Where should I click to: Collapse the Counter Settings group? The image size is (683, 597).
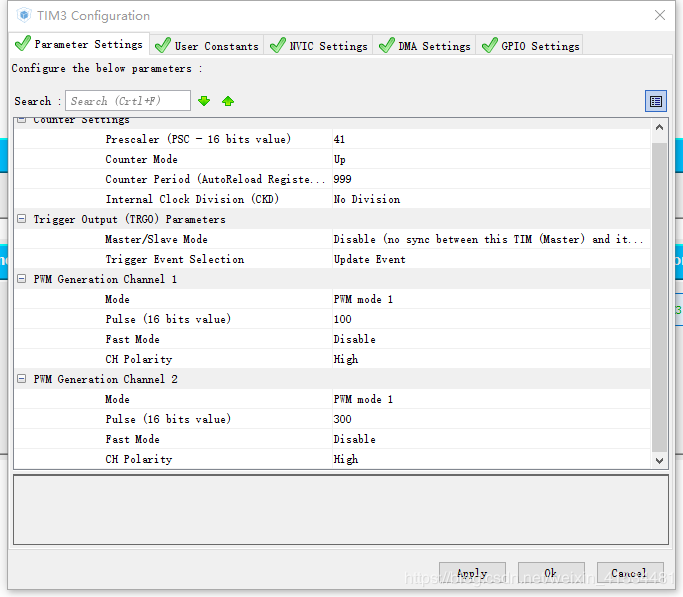pyautogui.click(x=21, y=119)
